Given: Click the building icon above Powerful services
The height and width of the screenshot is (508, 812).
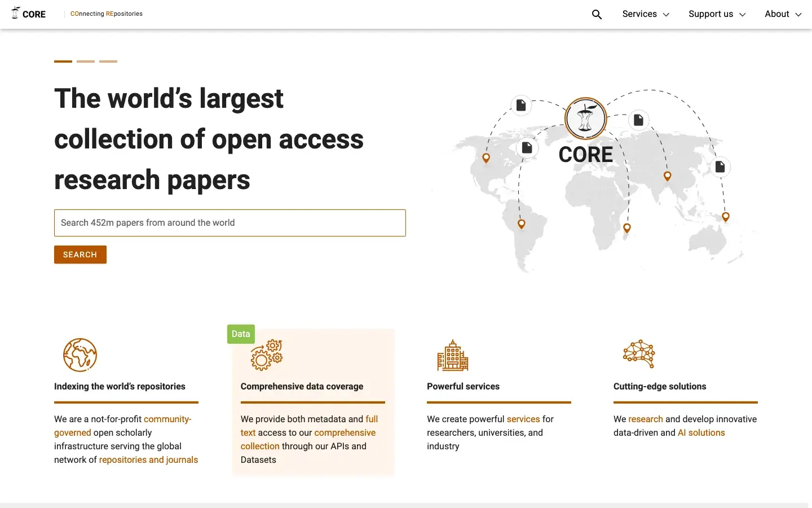Looking at the screenshot, I should coord(453,355).
